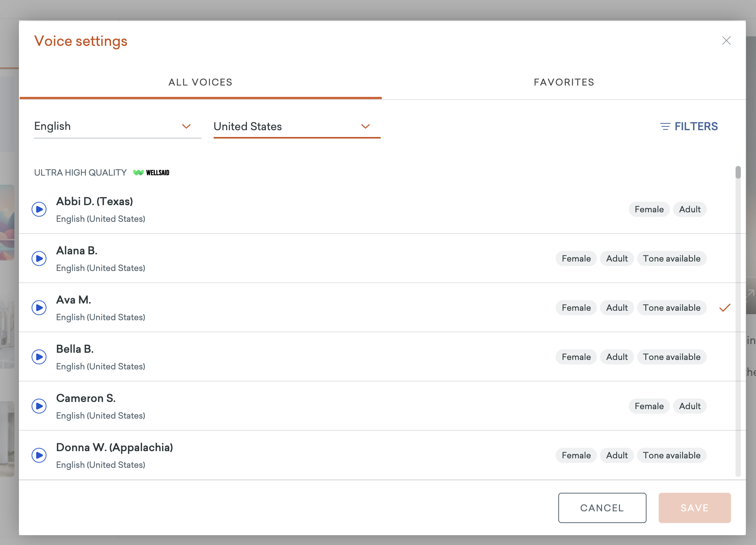
Task: Click the voice list scrollbar thumb
Action: coord(738,172)
